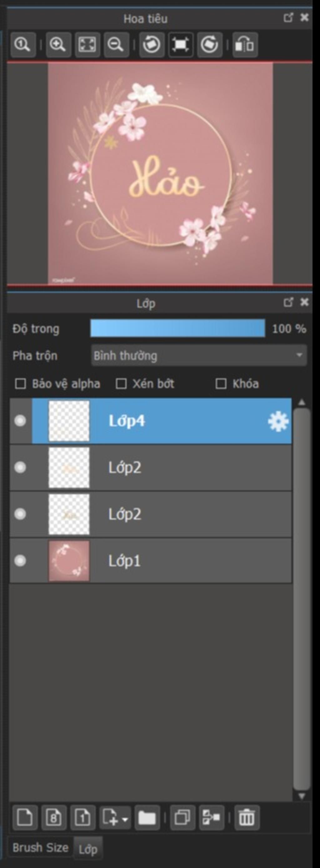Duplicate the current layer
The width and height of the screenshot is (320, 868).
pos(182,817)
